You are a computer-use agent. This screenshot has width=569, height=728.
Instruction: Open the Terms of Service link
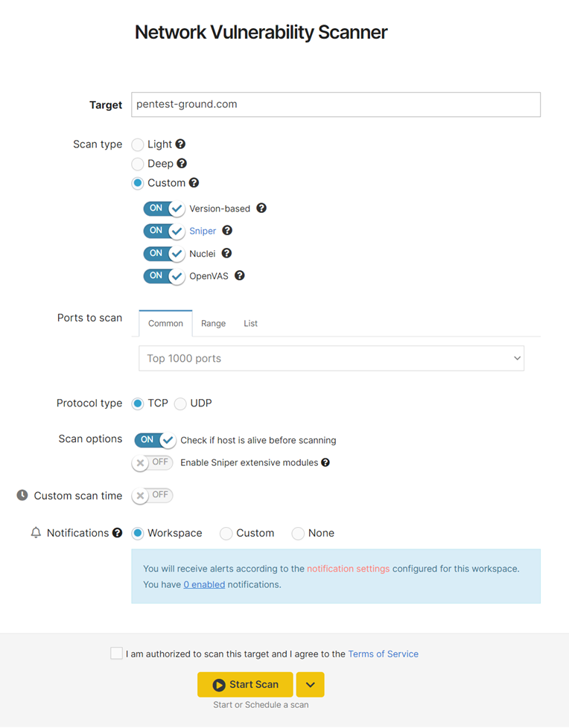[x=384, y=654]
